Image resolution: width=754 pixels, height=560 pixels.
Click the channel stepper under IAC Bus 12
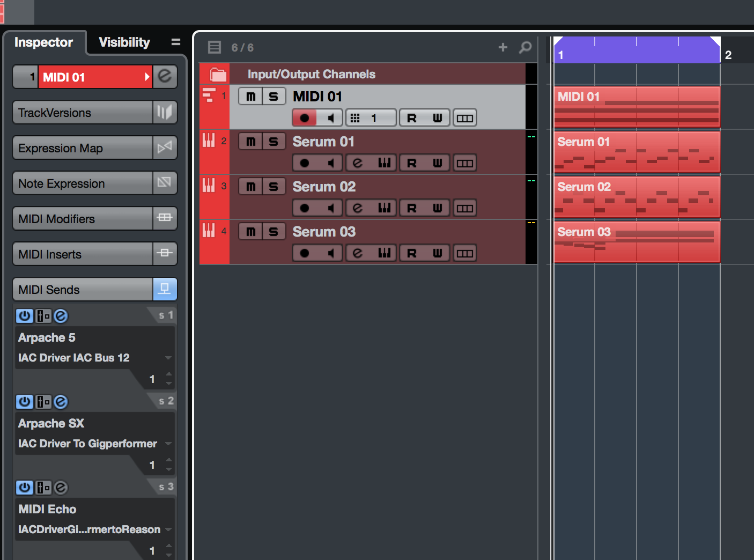point(169,379)
